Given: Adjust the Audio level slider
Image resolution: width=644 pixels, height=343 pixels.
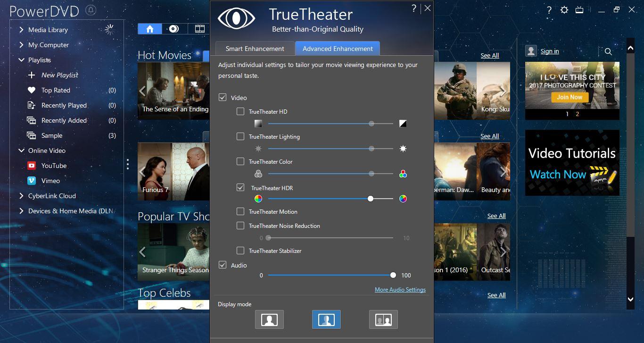Looking at the screenshot, I should (x=393, y=275).
